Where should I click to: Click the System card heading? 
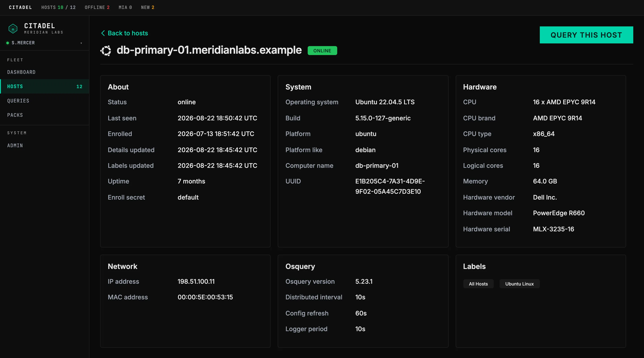pyautogui.click(x=298, y=87)
